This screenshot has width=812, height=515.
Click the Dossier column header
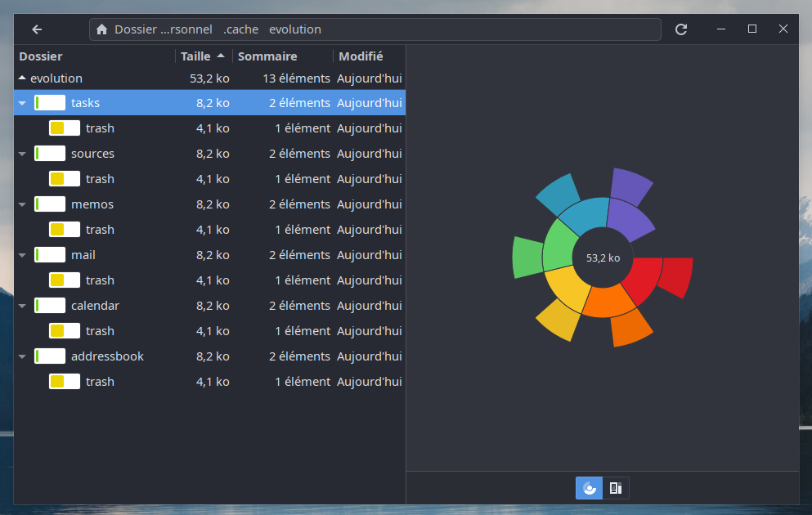[x=41, y=56]
